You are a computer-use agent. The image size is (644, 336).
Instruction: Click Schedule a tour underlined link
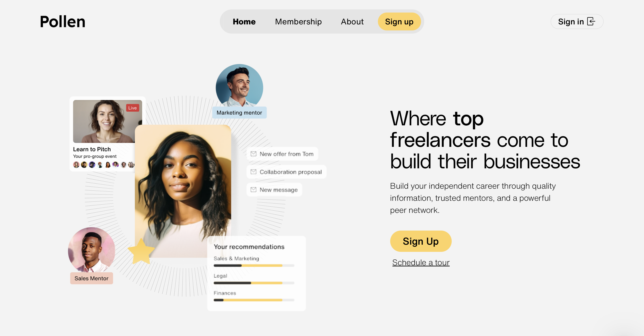421,262
